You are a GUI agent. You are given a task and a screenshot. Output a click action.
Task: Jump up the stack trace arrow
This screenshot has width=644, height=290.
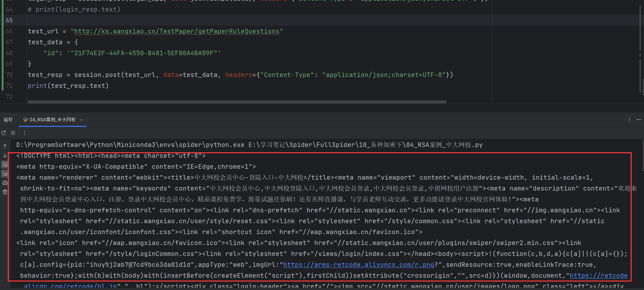5,146
